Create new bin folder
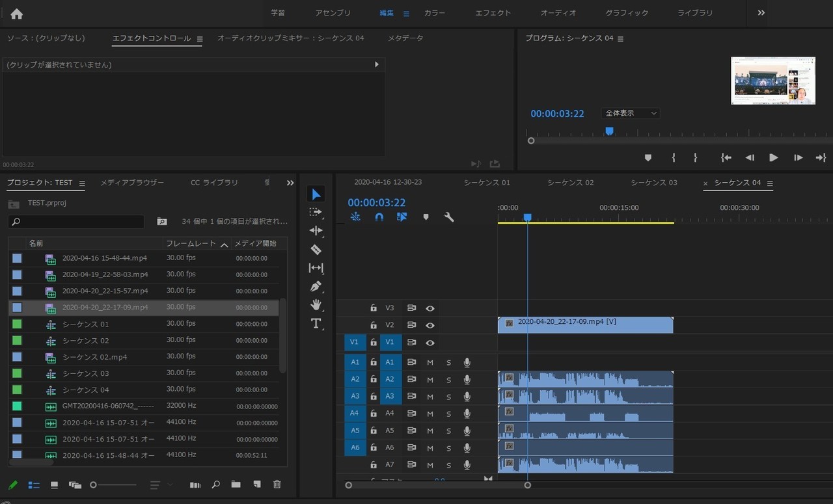833x504 pixels. pos(236,484)
